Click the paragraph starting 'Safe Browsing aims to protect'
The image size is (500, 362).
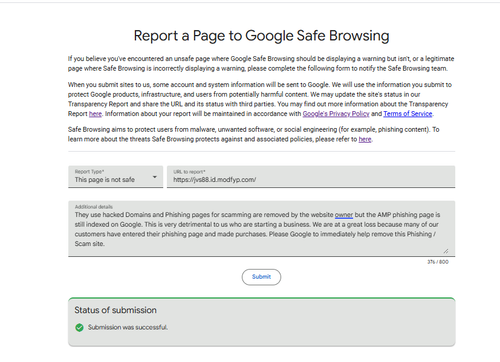click(254, 134)
